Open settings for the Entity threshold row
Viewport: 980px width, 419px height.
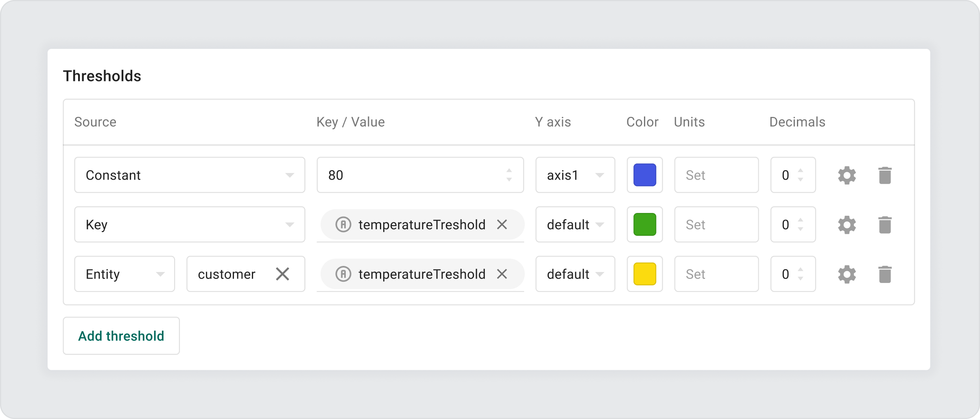pos(847,274)
